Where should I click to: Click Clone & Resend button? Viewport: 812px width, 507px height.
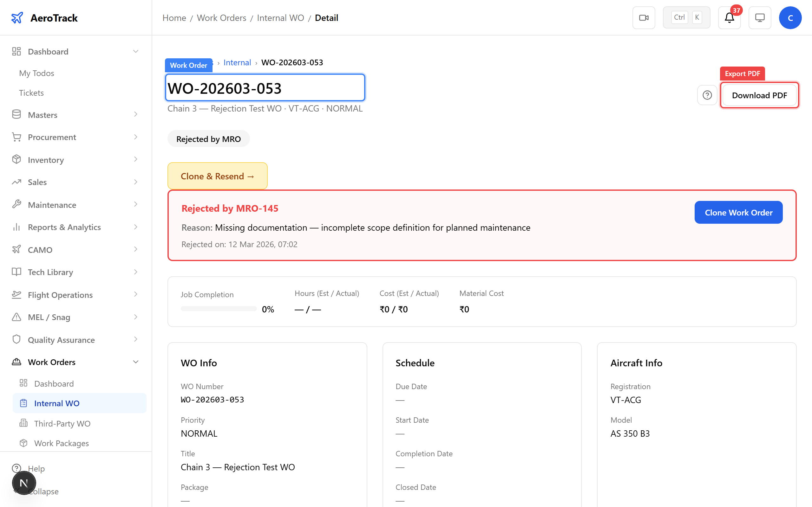(x=217, y=176)
